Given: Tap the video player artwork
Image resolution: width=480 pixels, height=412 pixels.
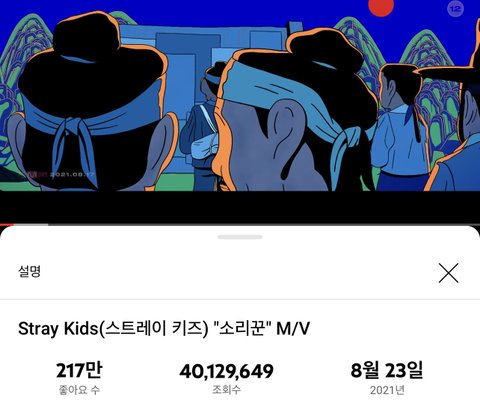Looking at the screenshot, I should pos(240,96).
